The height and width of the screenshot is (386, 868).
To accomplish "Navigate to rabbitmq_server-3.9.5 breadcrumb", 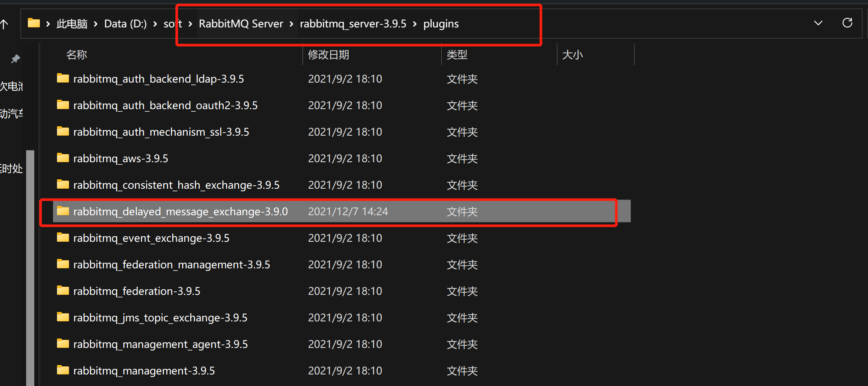I will coord(353,24).
